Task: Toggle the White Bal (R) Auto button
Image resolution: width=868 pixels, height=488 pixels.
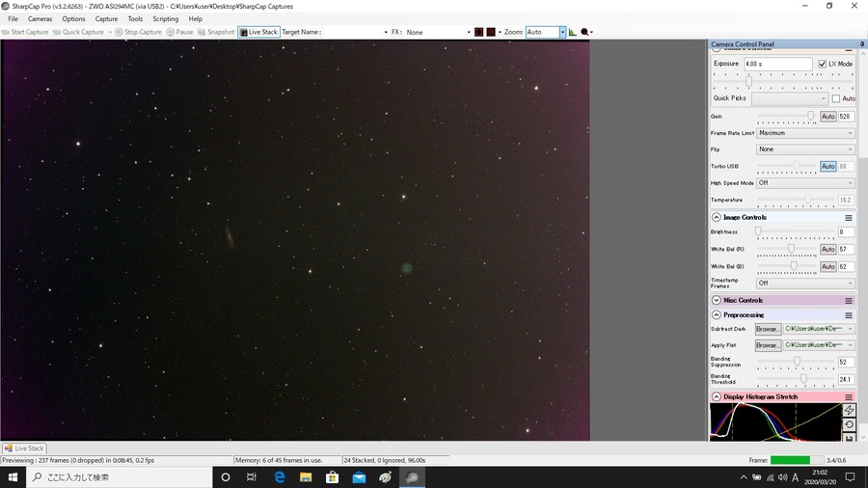Action: pos(828,250)
